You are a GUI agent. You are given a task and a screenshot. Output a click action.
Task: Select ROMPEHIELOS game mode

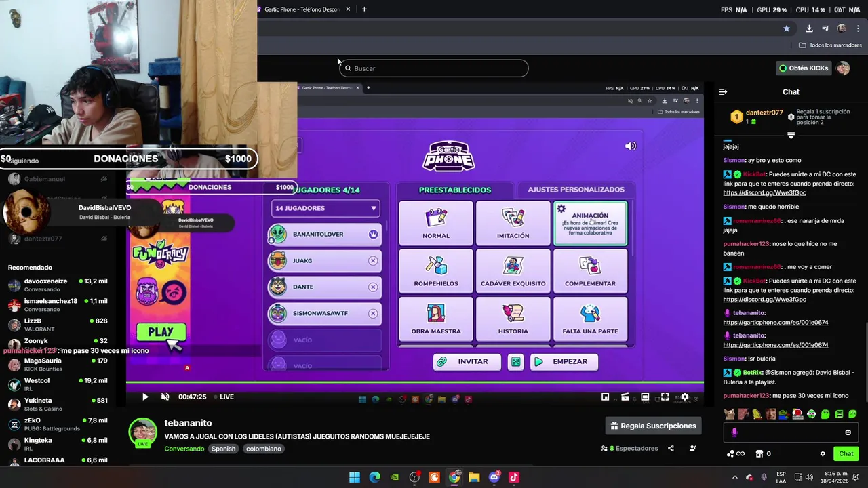436,271
